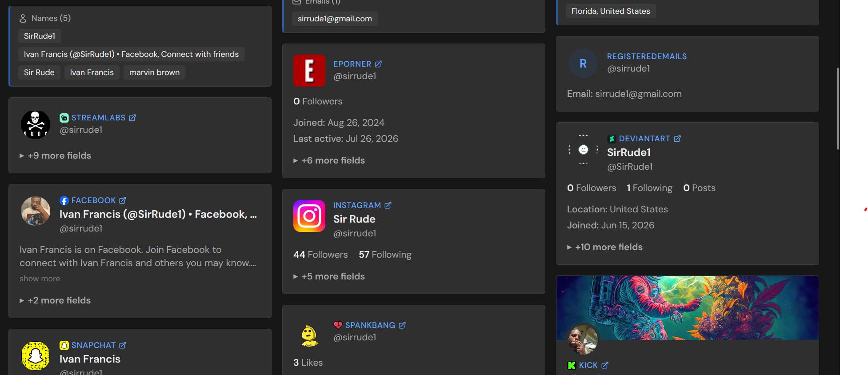Click '57 Following' on Instagram card

coord(385,255)
